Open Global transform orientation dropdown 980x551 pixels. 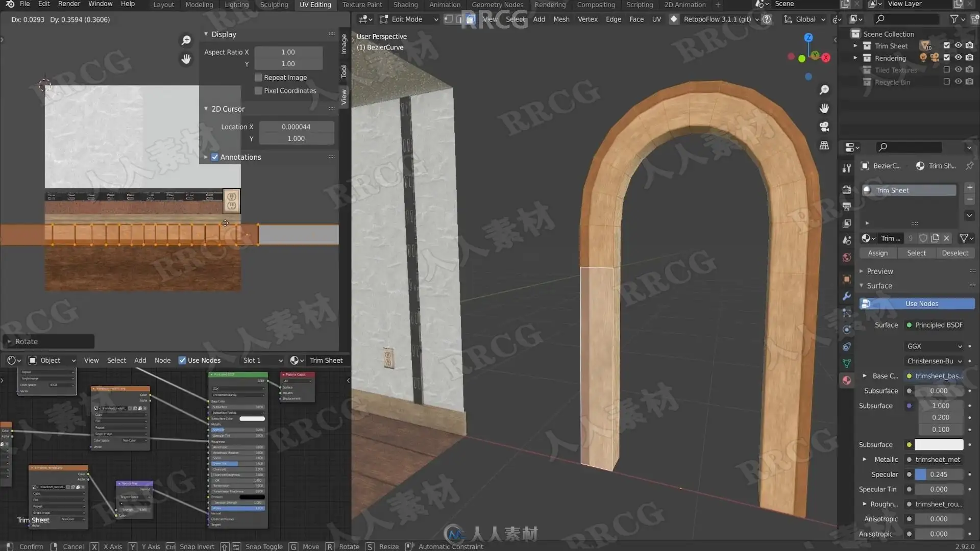click(804, 19)
